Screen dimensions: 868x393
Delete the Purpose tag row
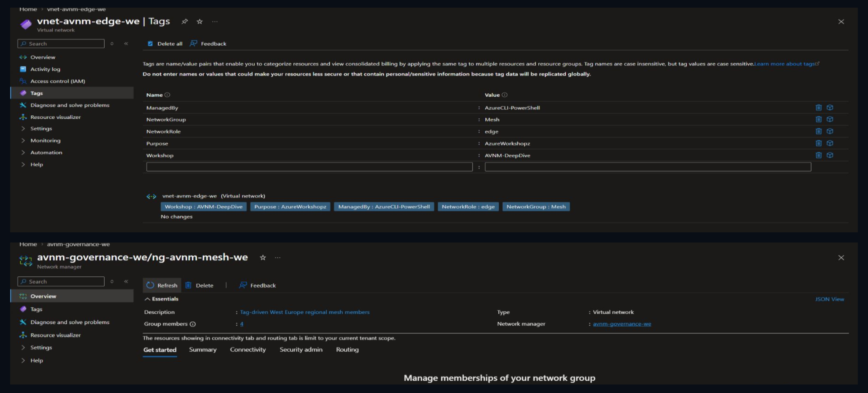pos(818,143)
